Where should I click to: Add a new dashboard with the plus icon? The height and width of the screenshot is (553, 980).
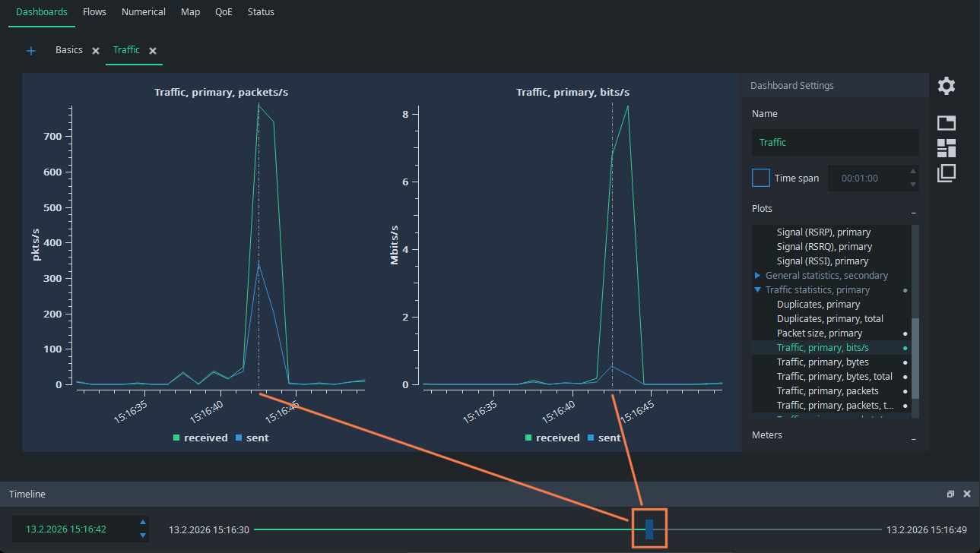point(31,51)
